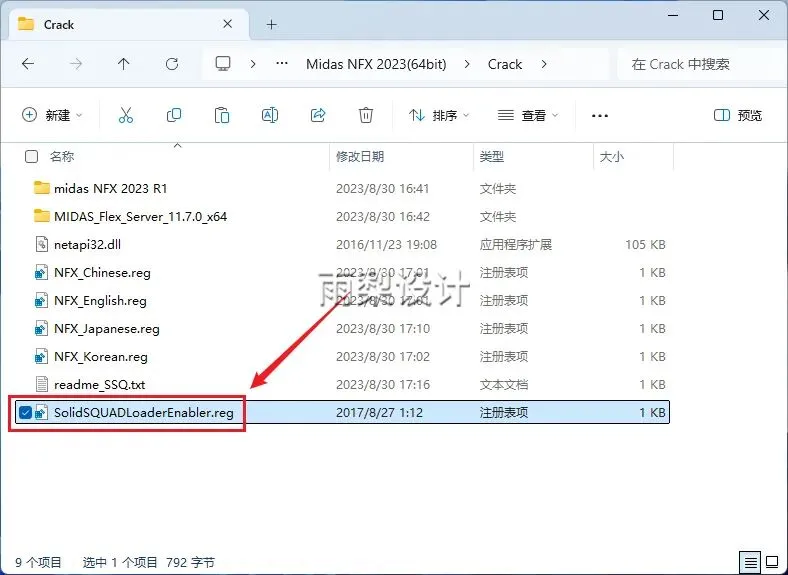Switch to details view icon in status bar
788x575 pixels.
750,562
